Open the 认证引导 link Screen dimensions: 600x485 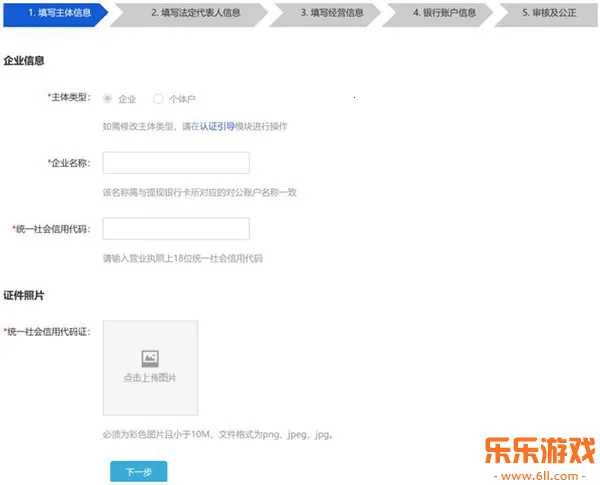[217, 127]
